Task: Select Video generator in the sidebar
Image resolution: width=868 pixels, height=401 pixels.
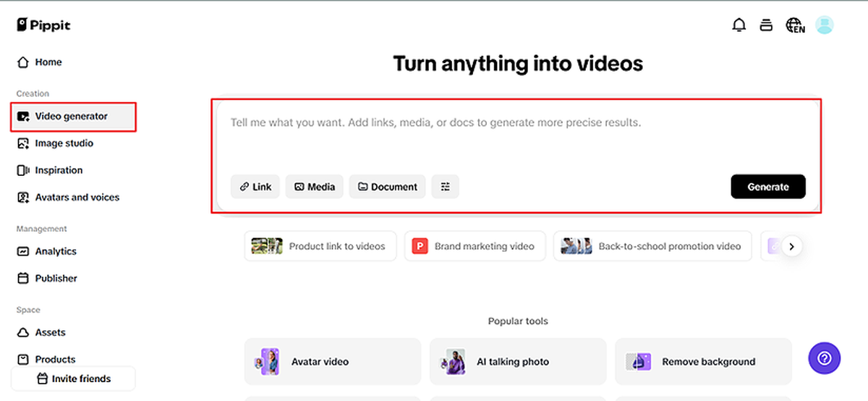Action: point(71,117)
